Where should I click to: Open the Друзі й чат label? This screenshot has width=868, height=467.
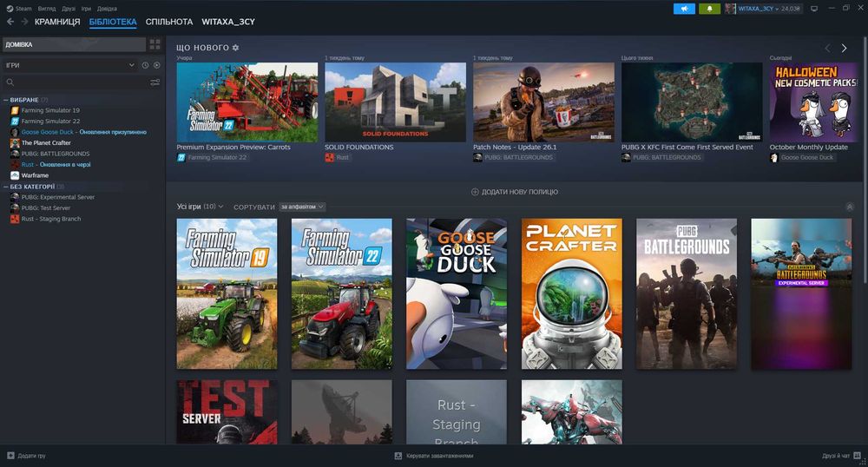coord(836,456)
